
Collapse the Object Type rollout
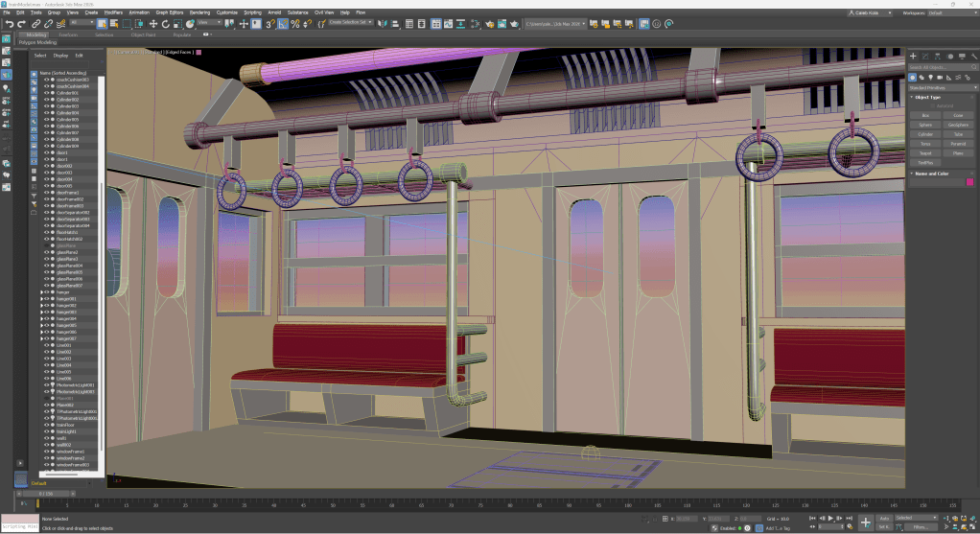[x=927, y=97]
